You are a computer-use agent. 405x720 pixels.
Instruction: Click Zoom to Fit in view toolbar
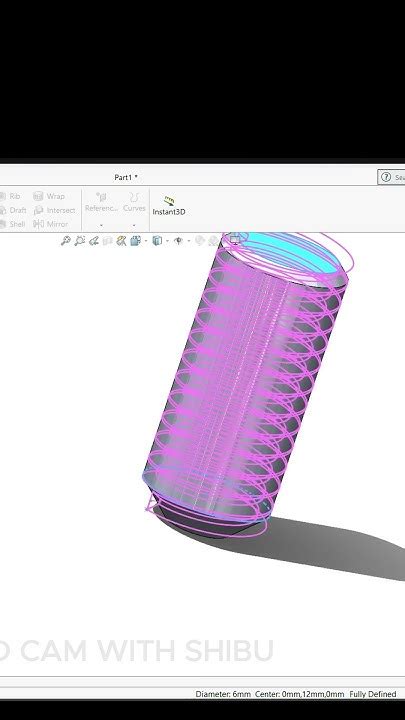coord(66,241)
